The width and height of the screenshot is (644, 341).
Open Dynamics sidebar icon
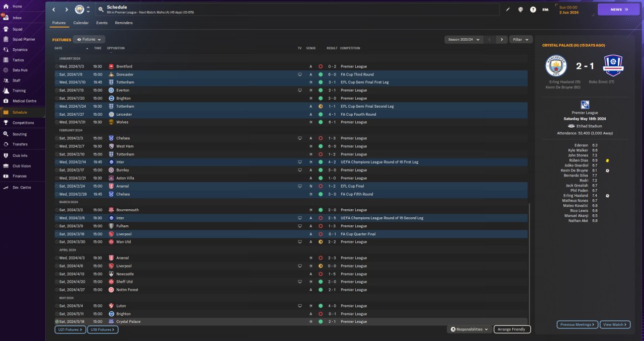point(6,50)
